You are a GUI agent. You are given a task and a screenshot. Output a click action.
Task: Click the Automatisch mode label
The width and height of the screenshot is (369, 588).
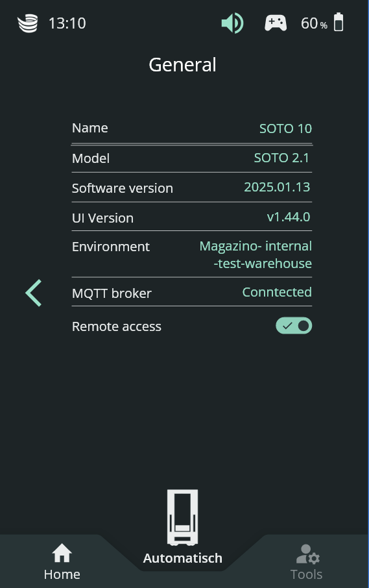(182, 558)
